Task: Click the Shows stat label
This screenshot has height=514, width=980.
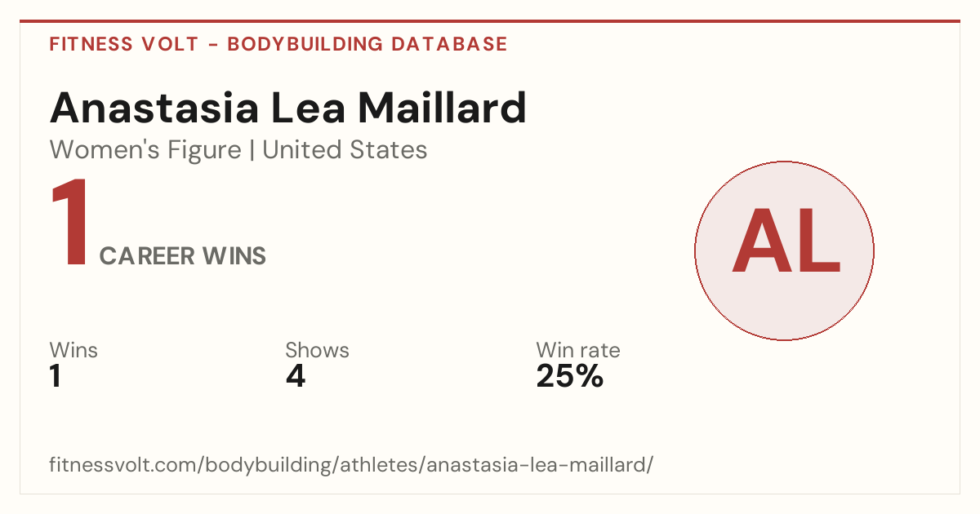Action: coord(317,351)
